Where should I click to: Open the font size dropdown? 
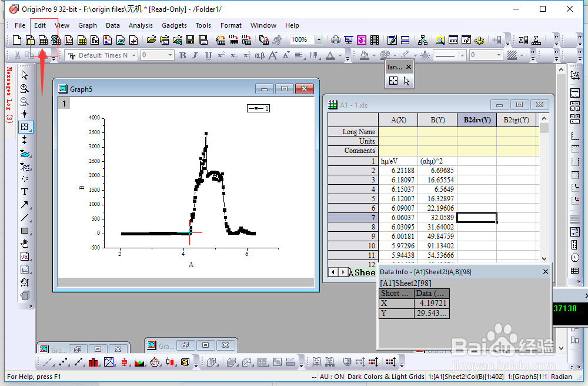(171, 55)
